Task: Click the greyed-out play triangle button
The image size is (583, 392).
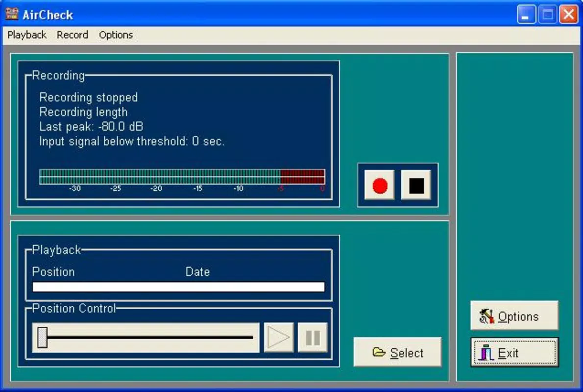Action: click(279, 337)
